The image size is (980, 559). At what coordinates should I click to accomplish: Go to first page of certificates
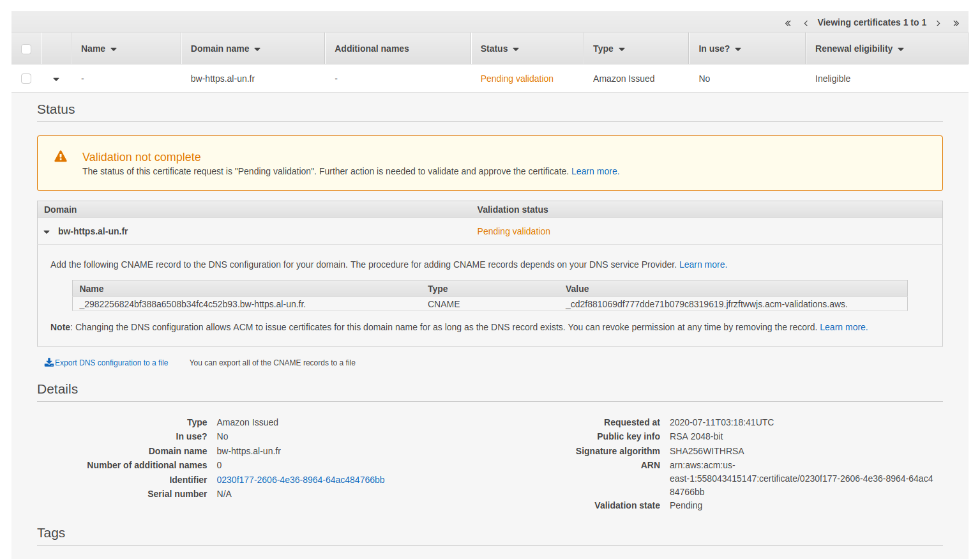(788, 23)
